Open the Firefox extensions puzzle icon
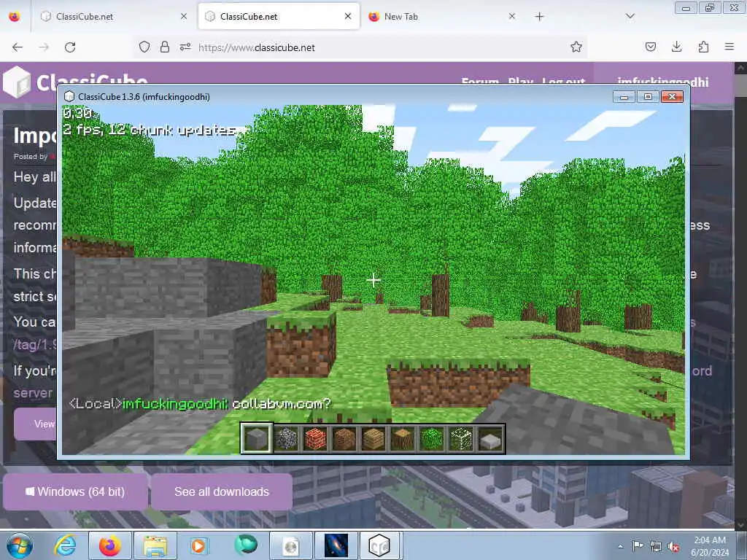This screenshot has height=560, width=747. (x=703, y=47)
